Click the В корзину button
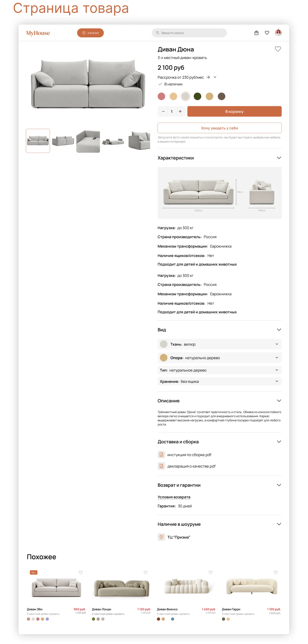The height and width of the screenshot is (644, 308). coord(234,111)
